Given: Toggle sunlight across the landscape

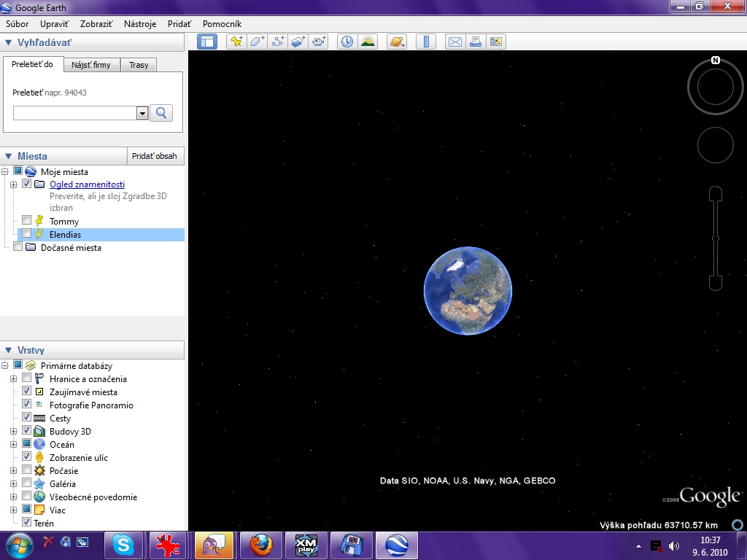Looking at the screenshot, I should (368, 42).
